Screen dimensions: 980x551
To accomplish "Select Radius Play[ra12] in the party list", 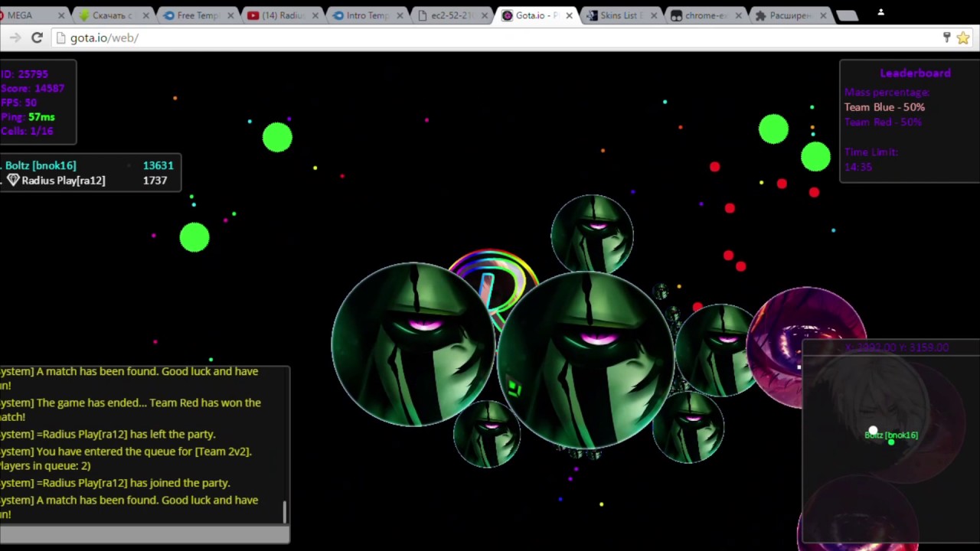I will pos(64,181).
